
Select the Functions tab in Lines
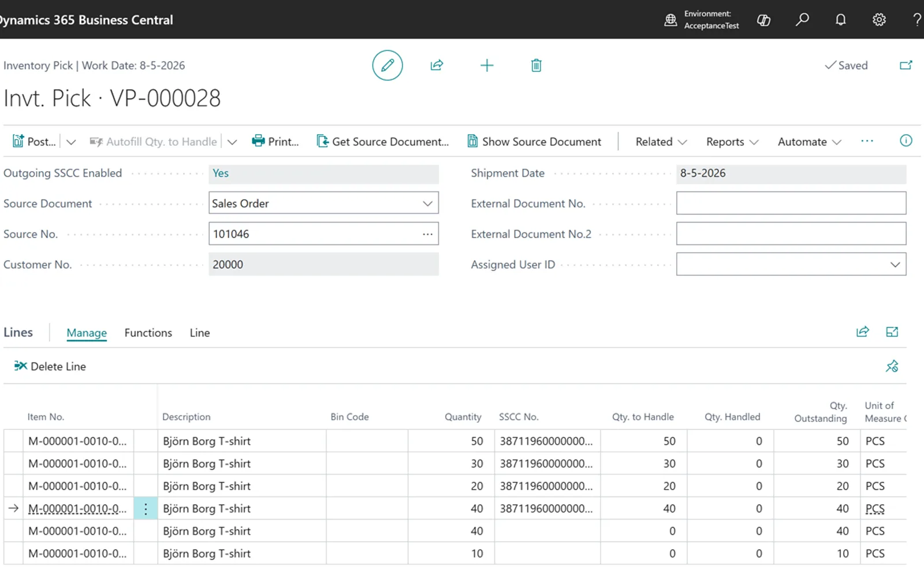(148, 333)
